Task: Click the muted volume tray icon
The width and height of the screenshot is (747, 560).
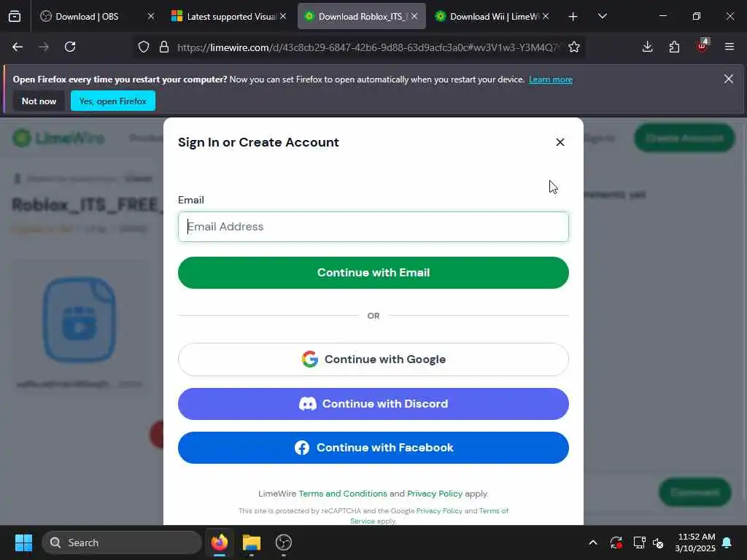Action: (659, 542)
